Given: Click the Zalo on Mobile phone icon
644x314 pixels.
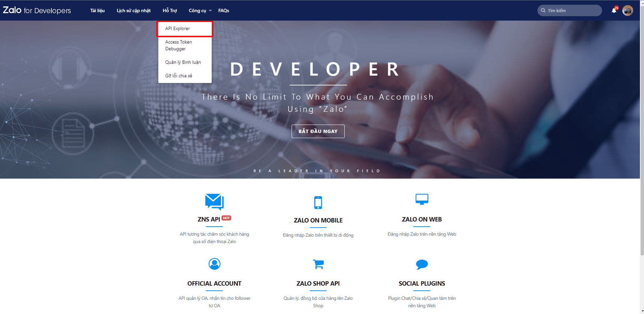Looking at the screenshot, I should pyautogui.click(x=318, y=203).
